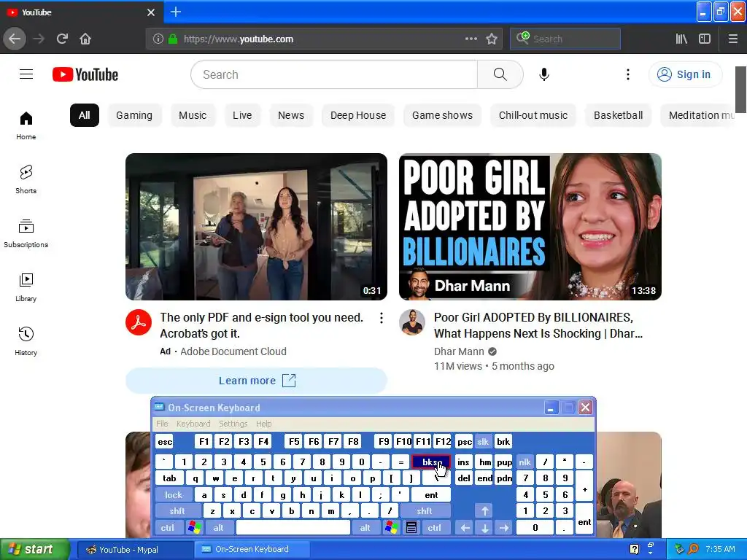Reload the page with the refresh icon
The image size is (747, 560).
click(62, 39)
